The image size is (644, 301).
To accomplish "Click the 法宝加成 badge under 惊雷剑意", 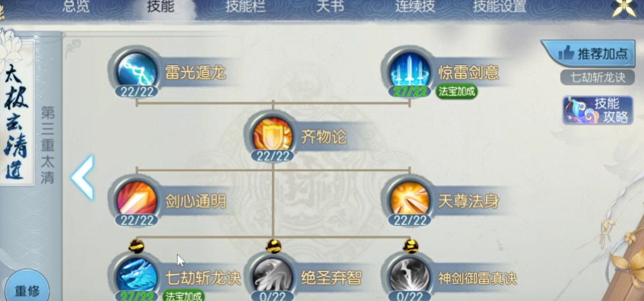I will [457, 92].
